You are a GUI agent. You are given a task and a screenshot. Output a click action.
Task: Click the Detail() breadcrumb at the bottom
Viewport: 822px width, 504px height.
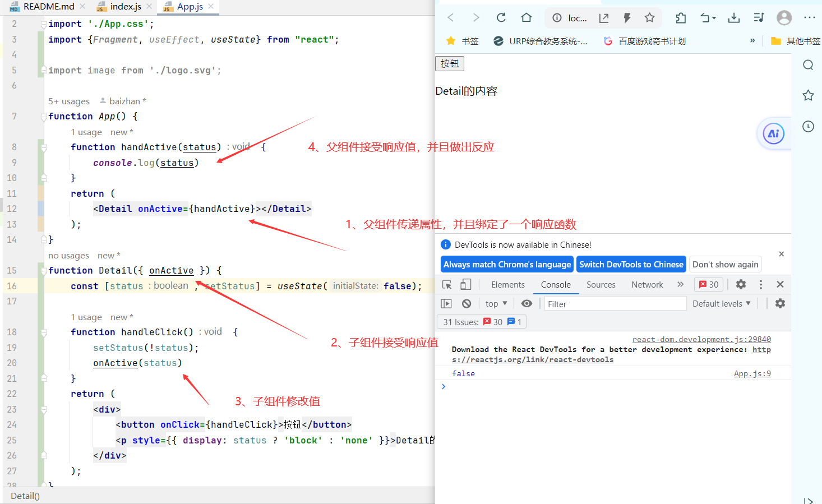coord(25,496)
